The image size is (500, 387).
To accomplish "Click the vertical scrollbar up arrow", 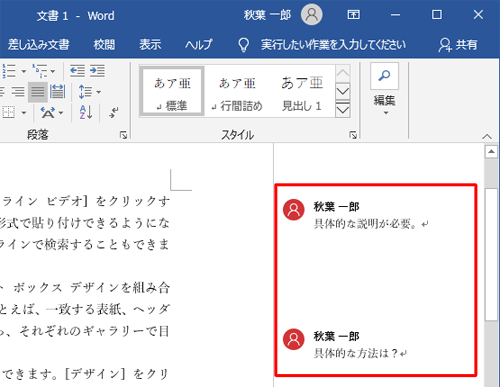I will click(491, 152).
